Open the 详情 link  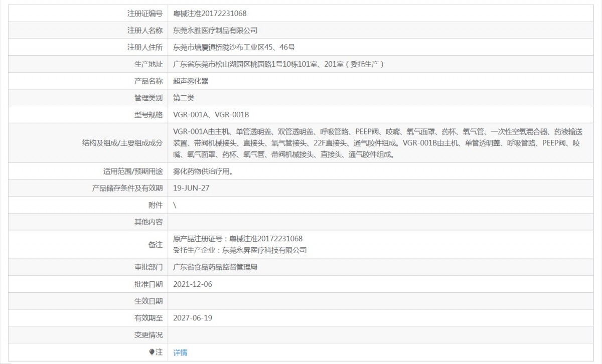[x=180, y=352]
